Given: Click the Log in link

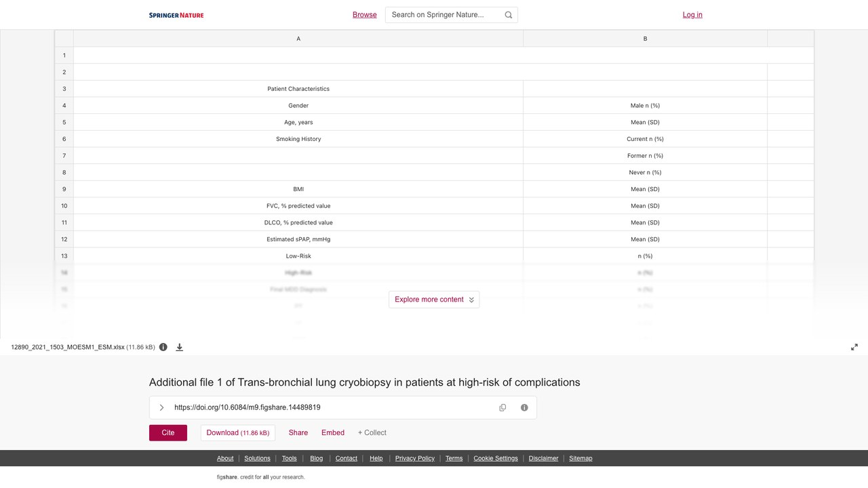Looking at the screenshot, I should pyautogui.click(x=692, y=15).
